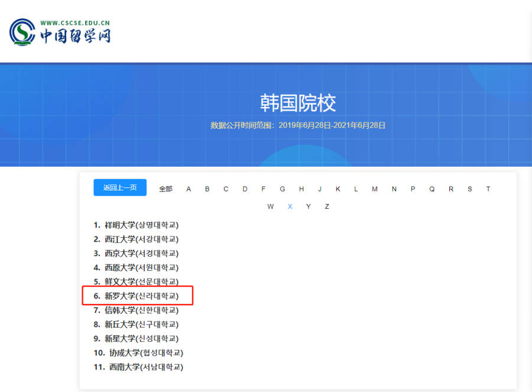
Task: Click the 韩国院校 page title
Action: click(x=297, y=103)
